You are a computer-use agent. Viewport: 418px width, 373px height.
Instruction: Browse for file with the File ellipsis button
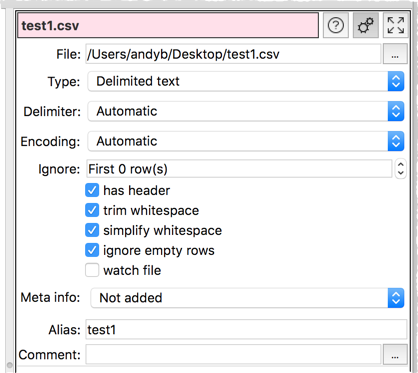[395, 54]
